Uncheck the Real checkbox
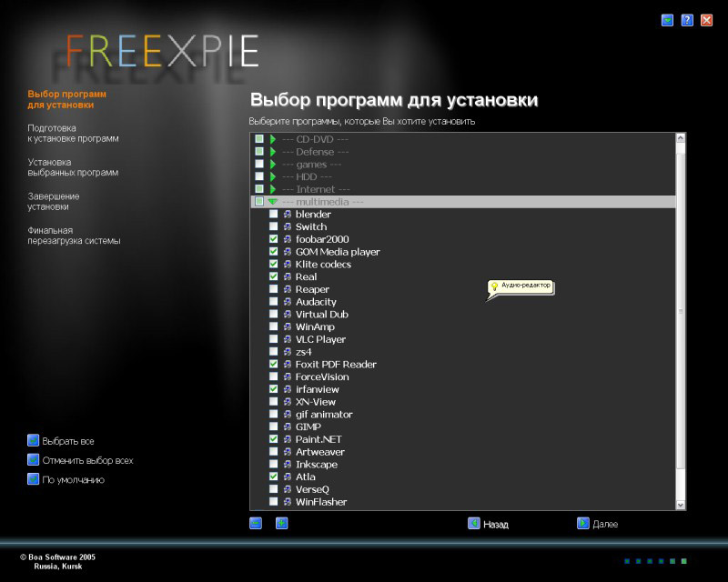The width and height of the screenshot is (728, 582). 274,276
